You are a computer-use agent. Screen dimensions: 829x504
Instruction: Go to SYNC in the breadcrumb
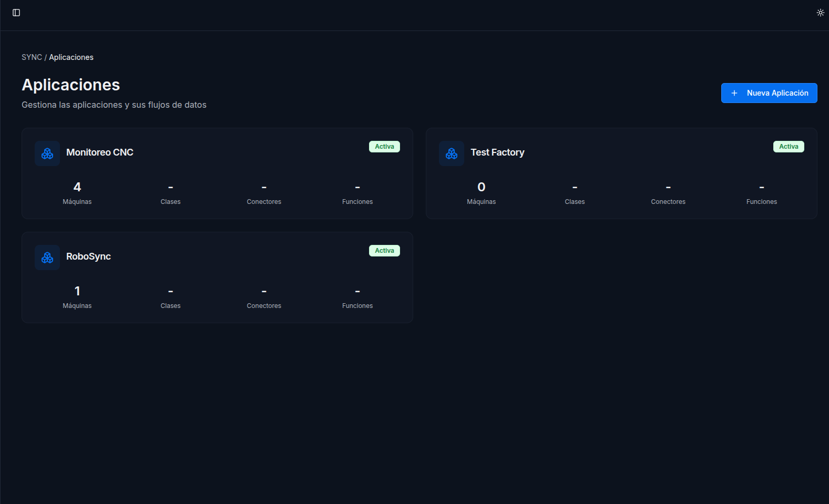(32, 57)
